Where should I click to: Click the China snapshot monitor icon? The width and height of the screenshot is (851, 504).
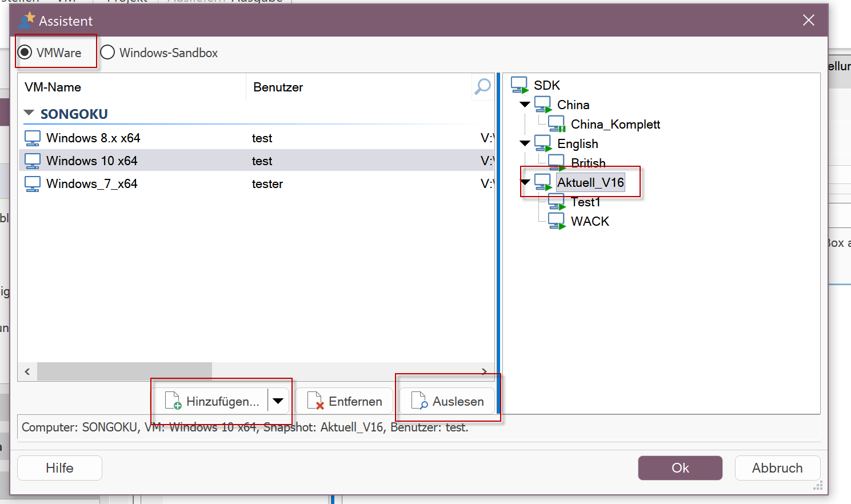point(543,105)
